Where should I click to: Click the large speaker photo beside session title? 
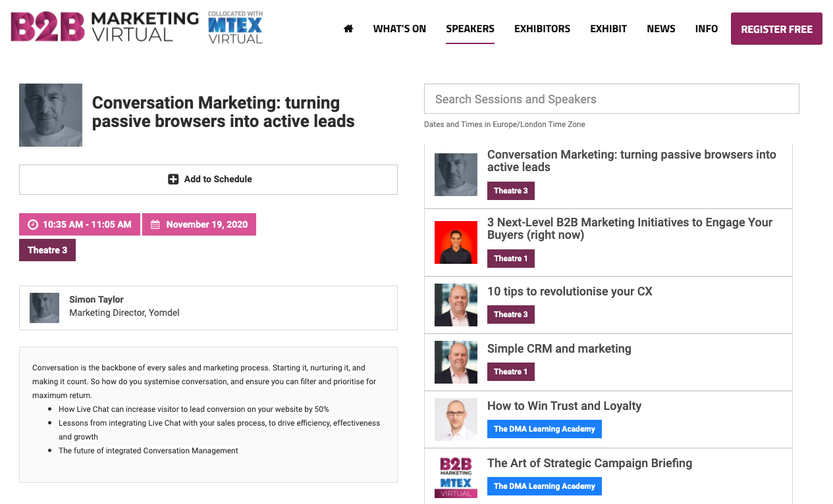pyautogui.click(x=51, y=115)
